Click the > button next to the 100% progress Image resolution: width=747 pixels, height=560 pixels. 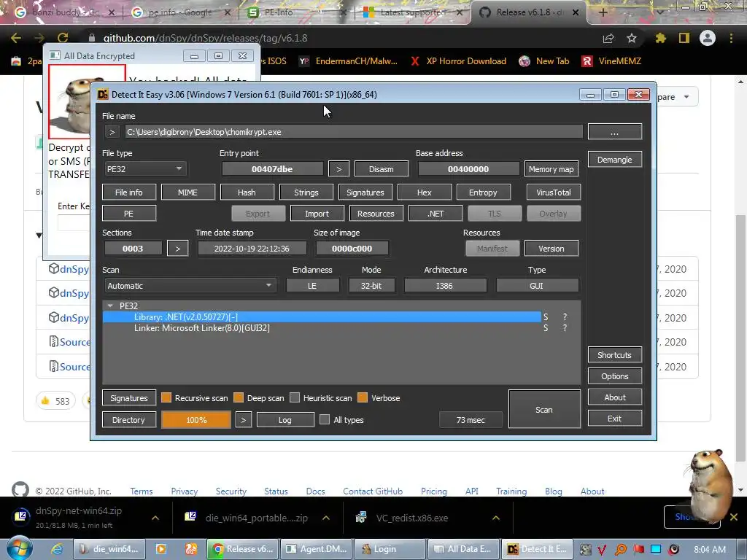click(244, 420)
